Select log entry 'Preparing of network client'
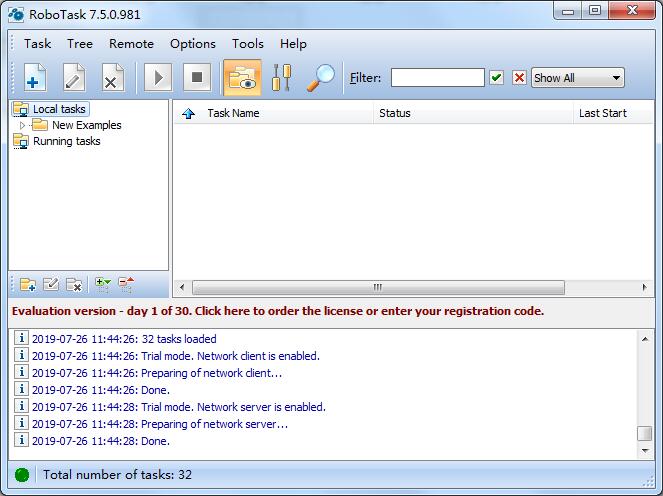The height and width of the screenshot is (496, 663). pos(157,373)
